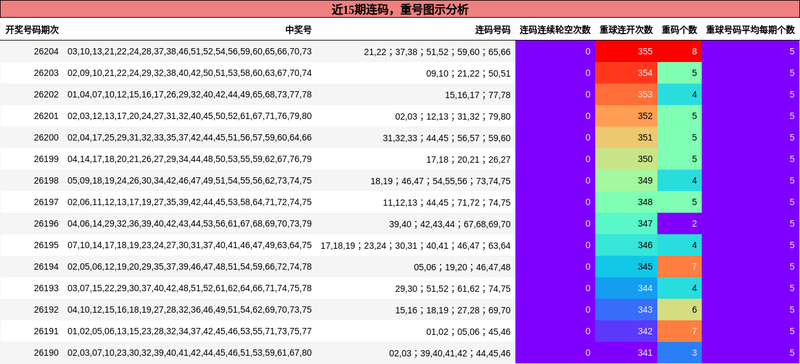This screenshot has height=364, width=800.
Task: Click consecutive numbers 21,22；37,38；51,52；59,60；65,66
Action: (x=437, y=52)
